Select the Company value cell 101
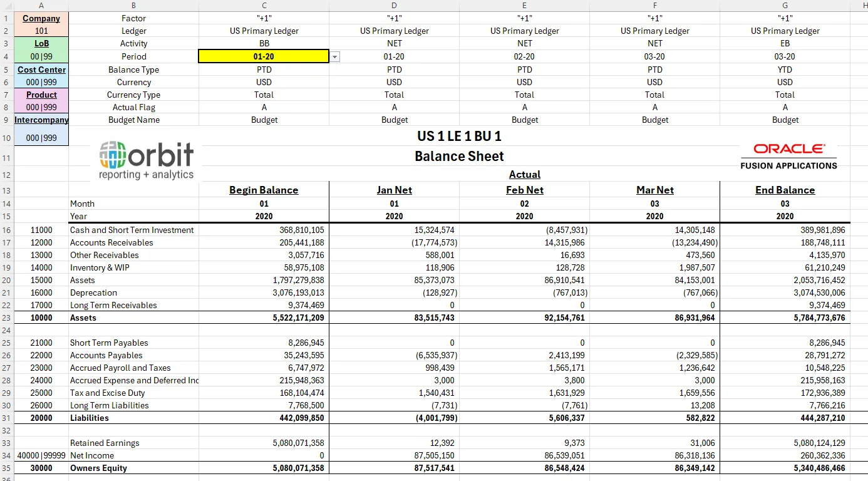868x481 pixels. coord(41,30)
